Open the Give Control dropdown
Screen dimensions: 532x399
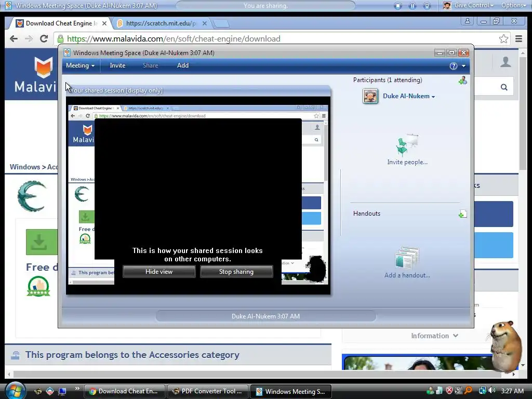point(474,5)
